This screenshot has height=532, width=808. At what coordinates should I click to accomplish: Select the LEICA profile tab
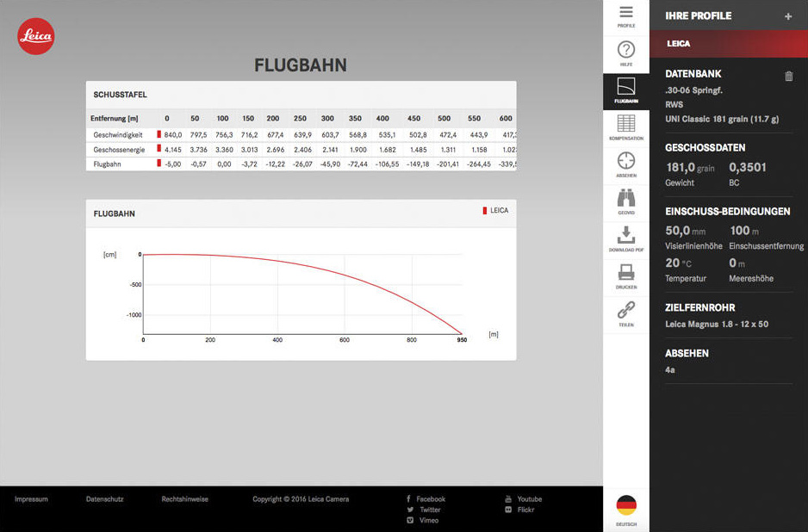(729, 44)
